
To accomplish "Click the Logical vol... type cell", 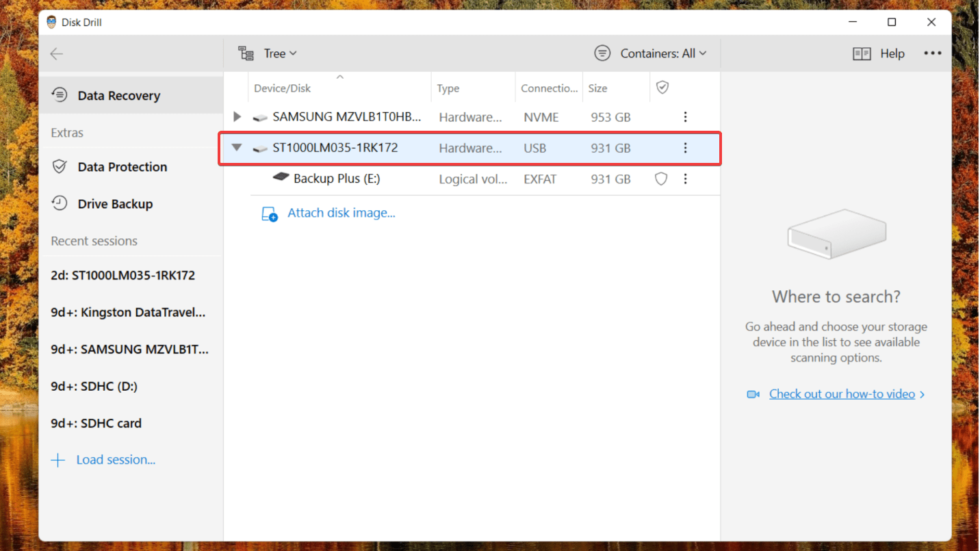I will click(473, 179).
